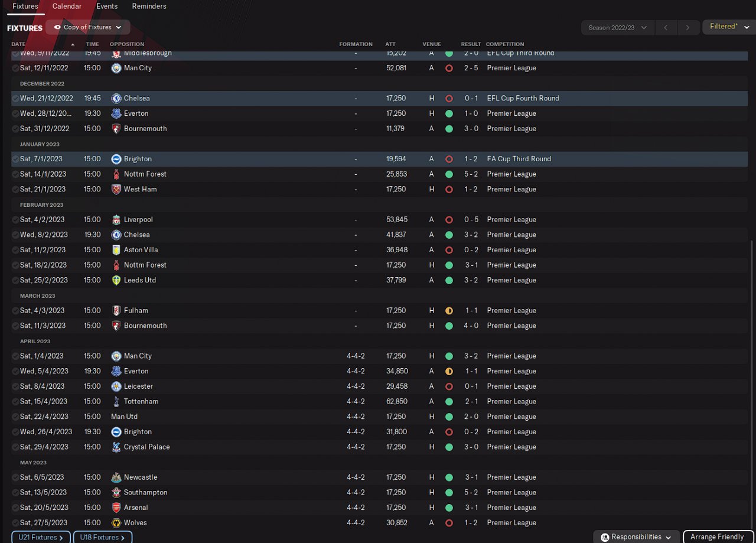The width and height of the screenshot is (756, 543).
Task: Click the vertical scrollbar of the fixtures list
Action: (x=751, y=384)
